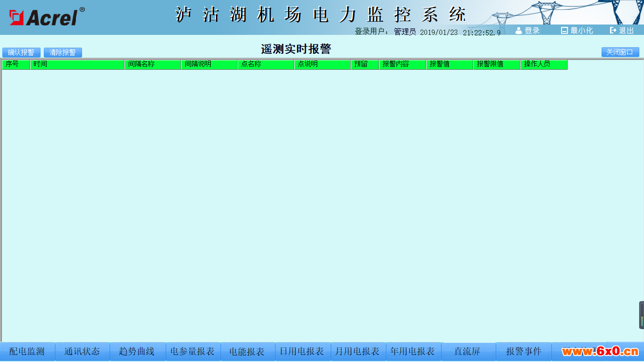
Task: Click the user icon beside 登录
Action: point(519,30)
